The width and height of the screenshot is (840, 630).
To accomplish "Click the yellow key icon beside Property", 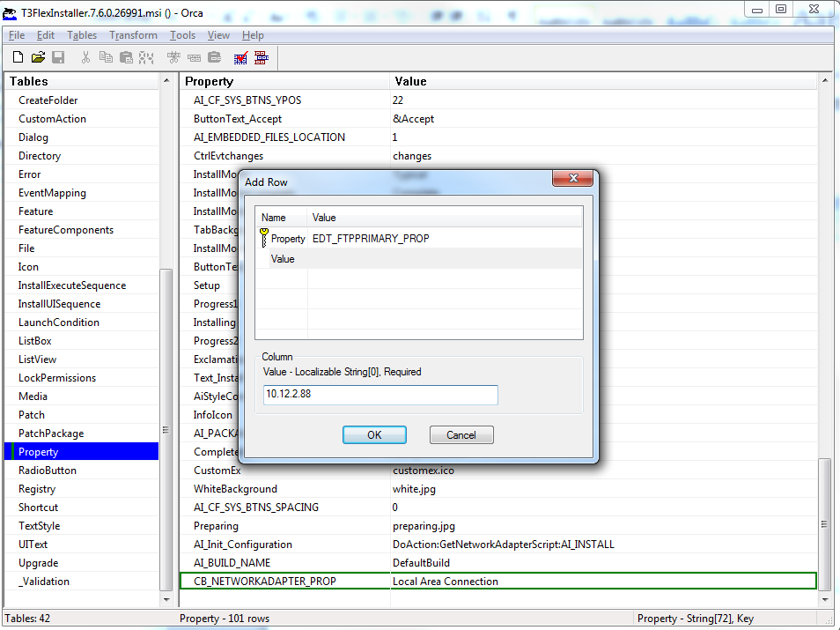I will (x=263, y=238).
